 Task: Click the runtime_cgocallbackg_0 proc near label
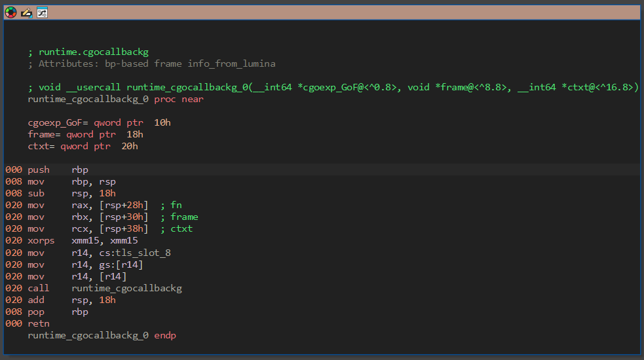click(x=115, y=99)
